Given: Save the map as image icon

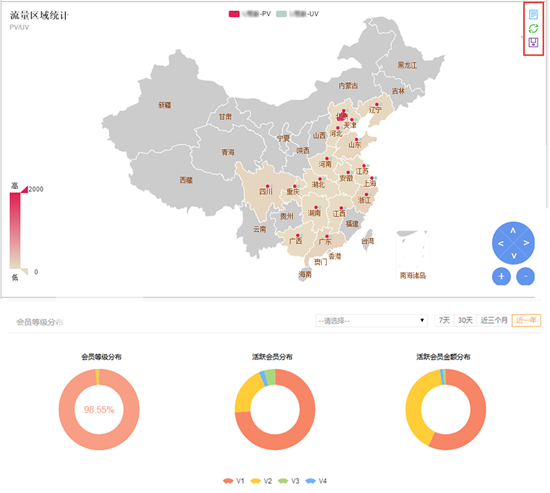Looking at the screenshot, I should [533, 42].
